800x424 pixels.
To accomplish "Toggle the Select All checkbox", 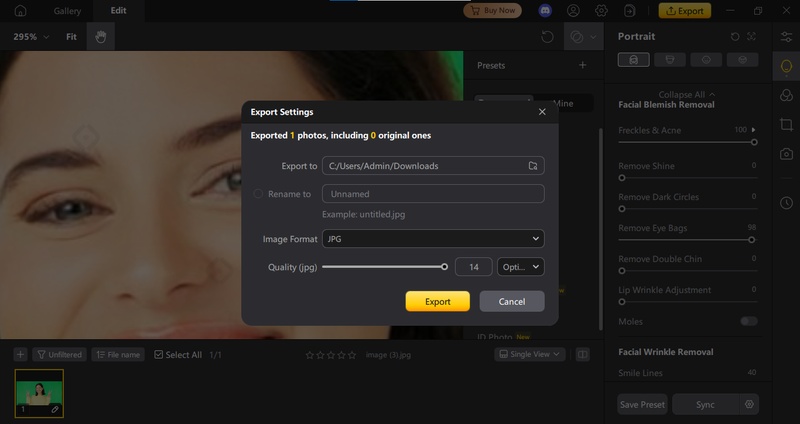I will tap(159, 354).
